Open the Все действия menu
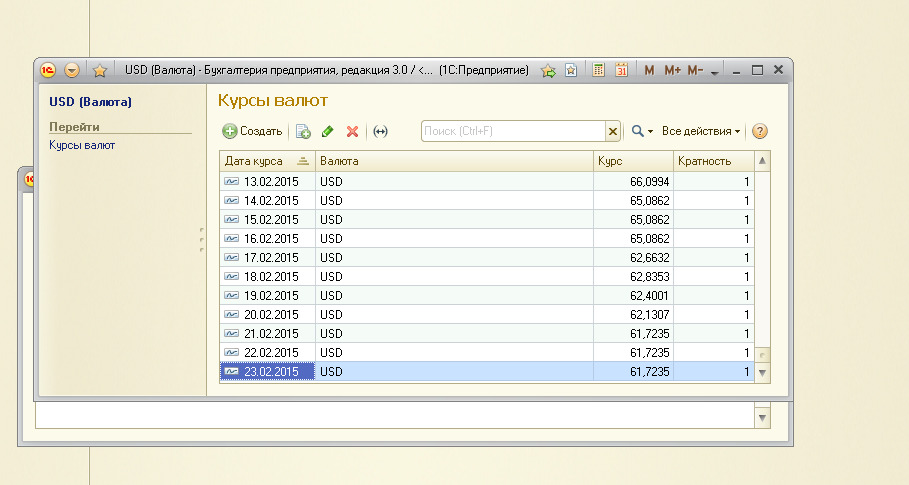 point(701,132)
